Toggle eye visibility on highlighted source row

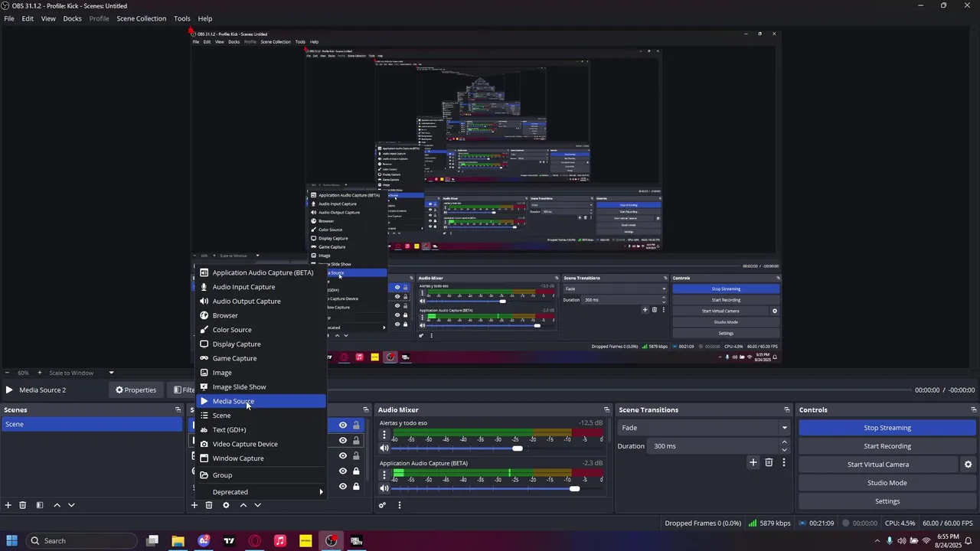tap(343, 425)
